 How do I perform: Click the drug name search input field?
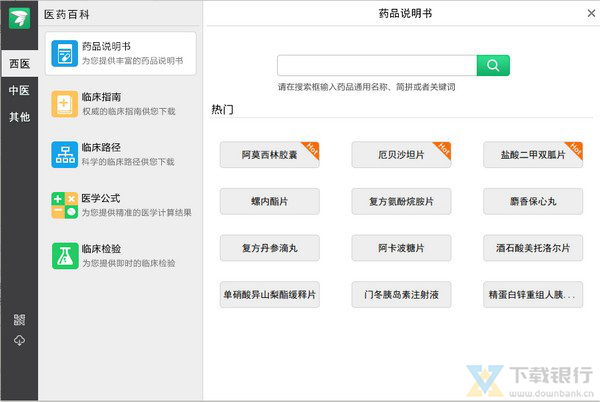[377, 66]
